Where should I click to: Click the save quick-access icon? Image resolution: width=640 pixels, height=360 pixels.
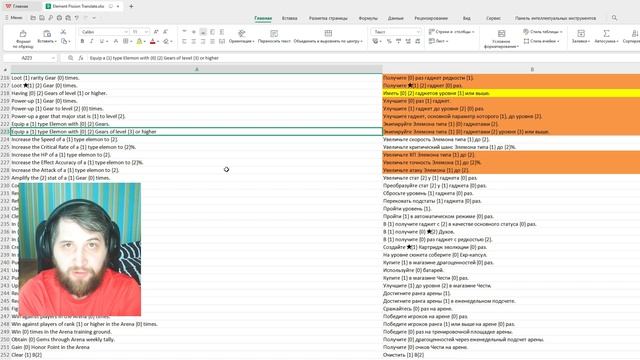[42, 18]
